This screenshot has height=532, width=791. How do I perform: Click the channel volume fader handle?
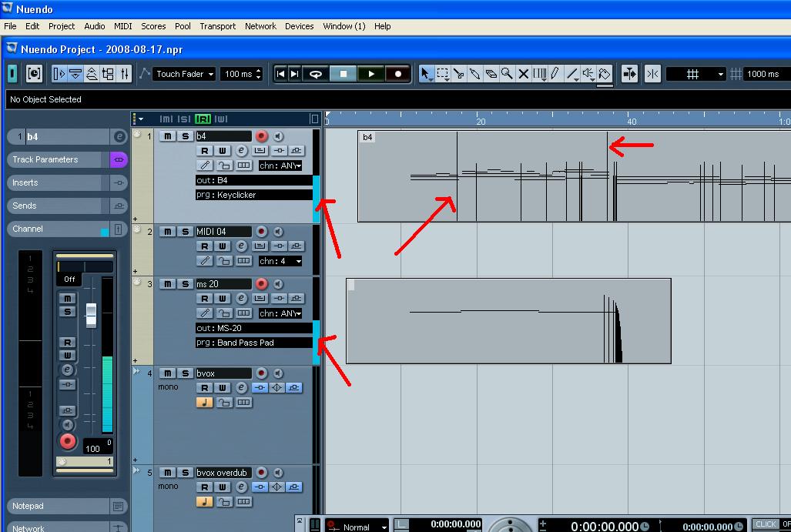click(x=92, y=315)
